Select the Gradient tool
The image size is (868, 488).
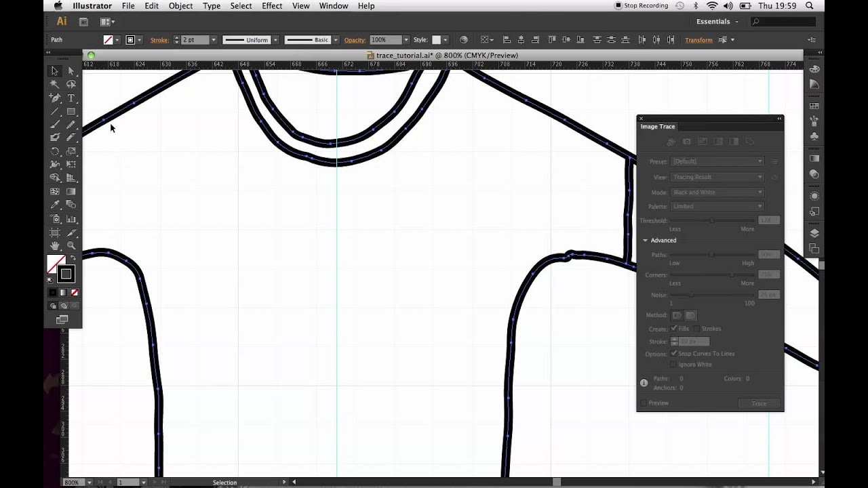[x=71, y=192]
